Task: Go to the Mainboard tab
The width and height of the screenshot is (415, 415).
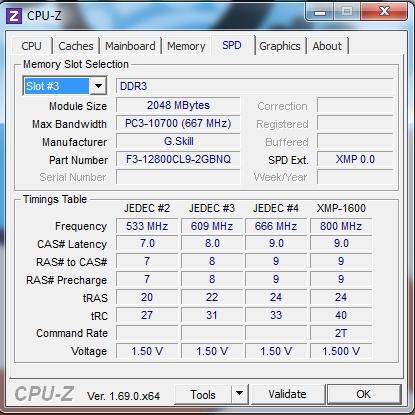Action: [130, 46]
